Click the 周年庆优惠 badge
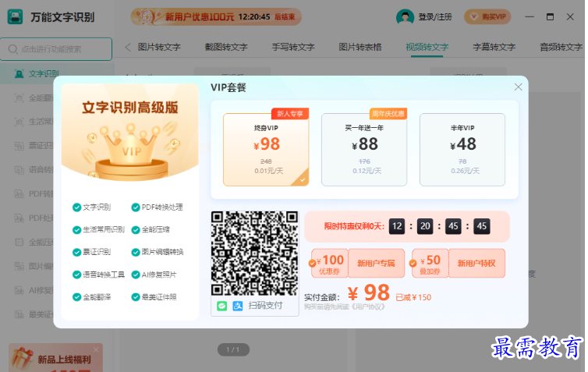 coord(388,114)
